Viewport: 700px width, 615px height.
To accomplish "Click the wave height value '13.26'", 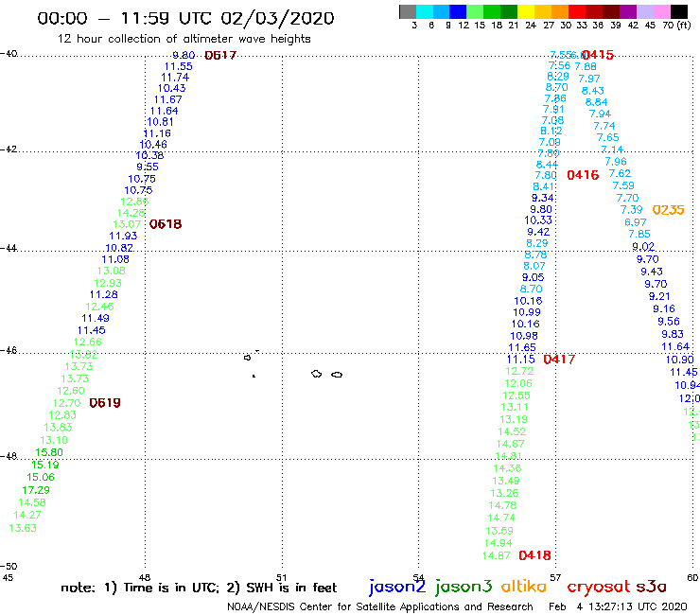I will [x=504, y=494].
